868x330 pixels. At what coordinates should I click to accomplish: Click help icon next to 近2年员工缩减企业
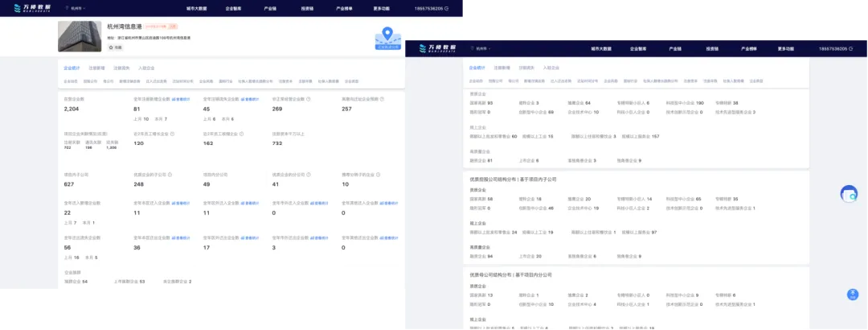242,134
